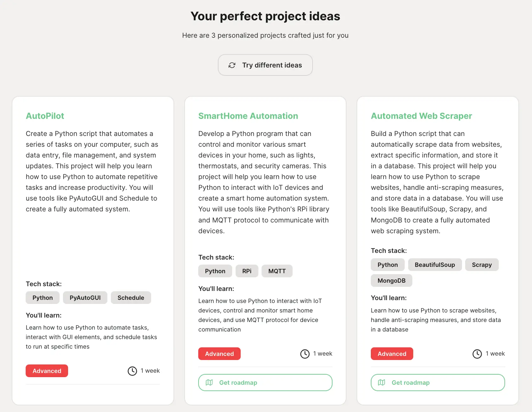Click the BeautifulSoup tech stack tag

[x=435, y=265]
